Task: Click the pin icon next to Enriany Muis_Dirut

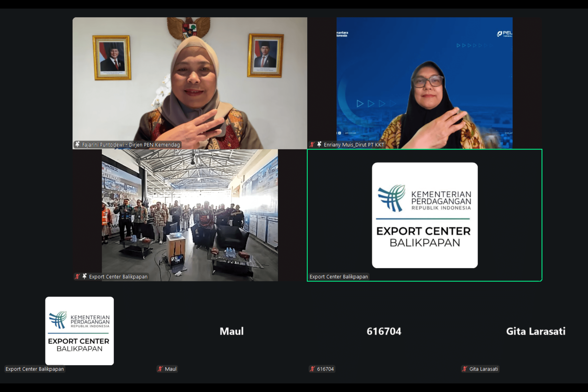Action: (x=319, y=144)
